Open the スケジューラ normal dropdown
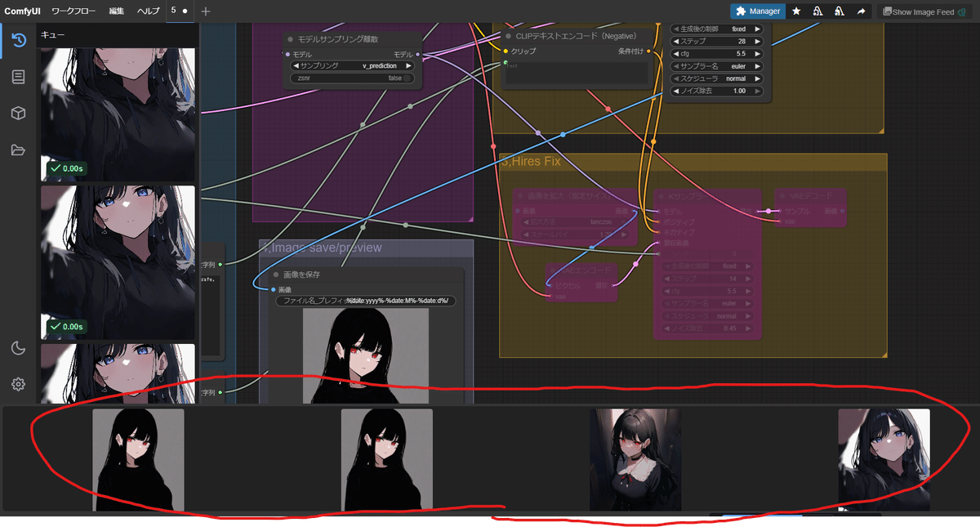The height and width of the screenshot is (527, 980). click(x=716, y=78)
